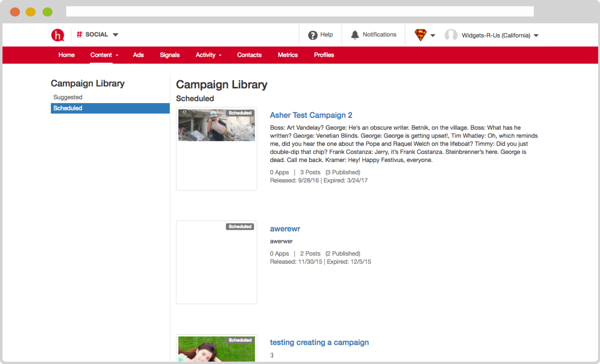Open the Widgets-R-Us (California) account menu
600x364 pixels.
[500, 35]
